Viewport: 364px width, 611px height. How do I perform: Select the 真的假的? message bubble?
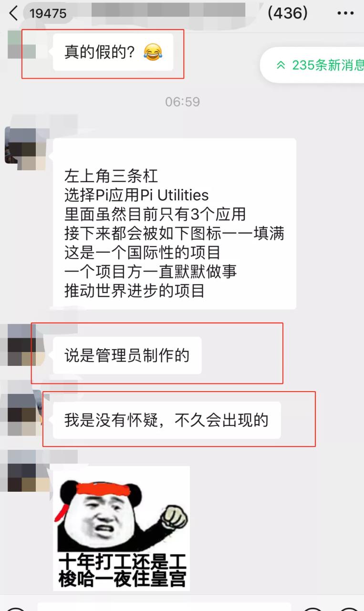pos(113,52)
